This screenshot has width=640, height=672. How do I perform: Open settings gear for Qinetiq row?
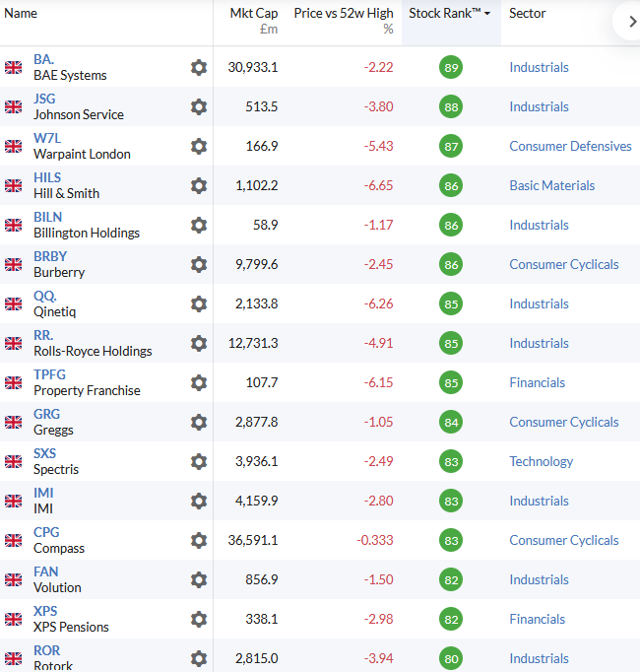click(x=199, y=304)
